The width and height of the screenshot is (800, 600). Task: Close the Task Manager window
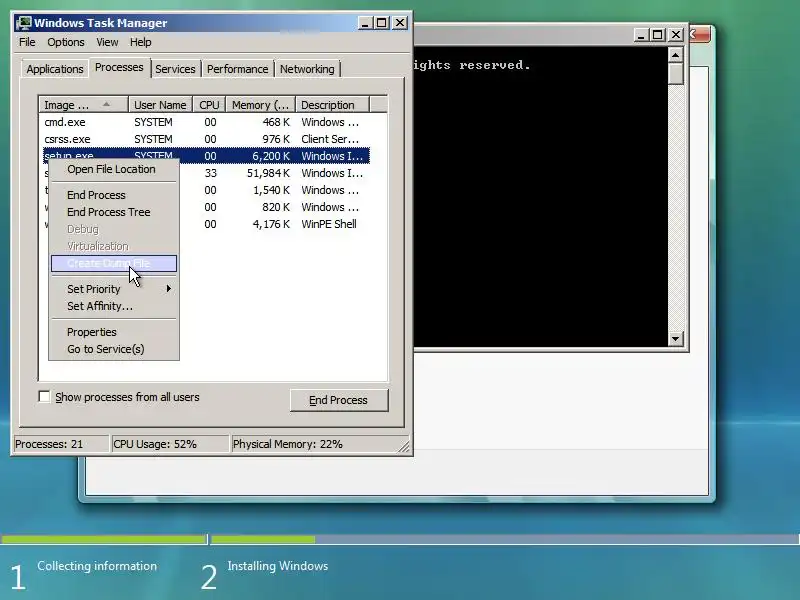400,23
